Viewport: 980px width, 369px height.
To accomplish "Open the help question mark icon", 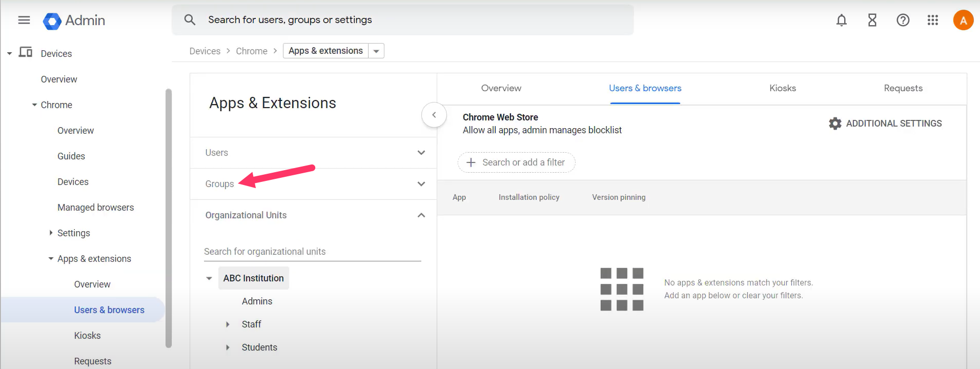I will 903,20.
